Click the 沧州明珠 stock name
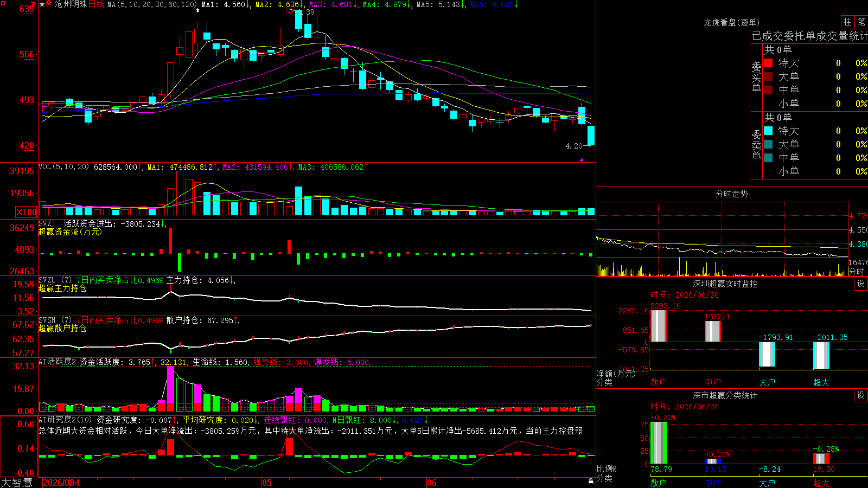868x488 pixels. click(x=71, y=4)
